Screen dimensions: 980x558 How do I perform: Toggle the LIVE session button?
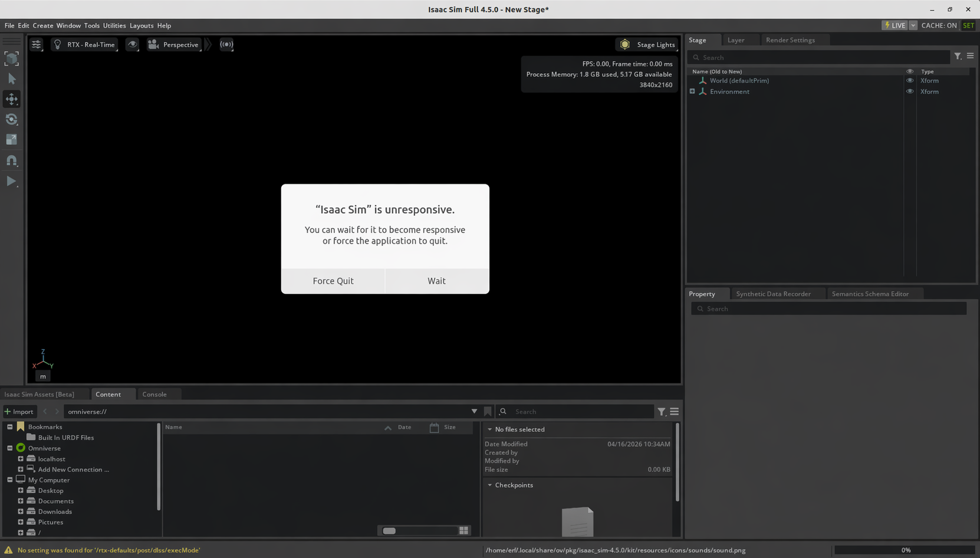895,25
